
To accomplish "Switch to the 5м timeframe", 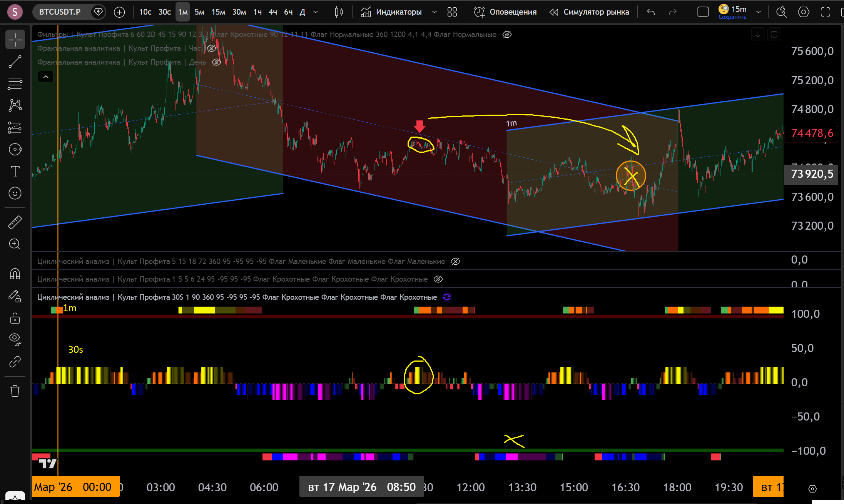I will (x=199, y=12).
